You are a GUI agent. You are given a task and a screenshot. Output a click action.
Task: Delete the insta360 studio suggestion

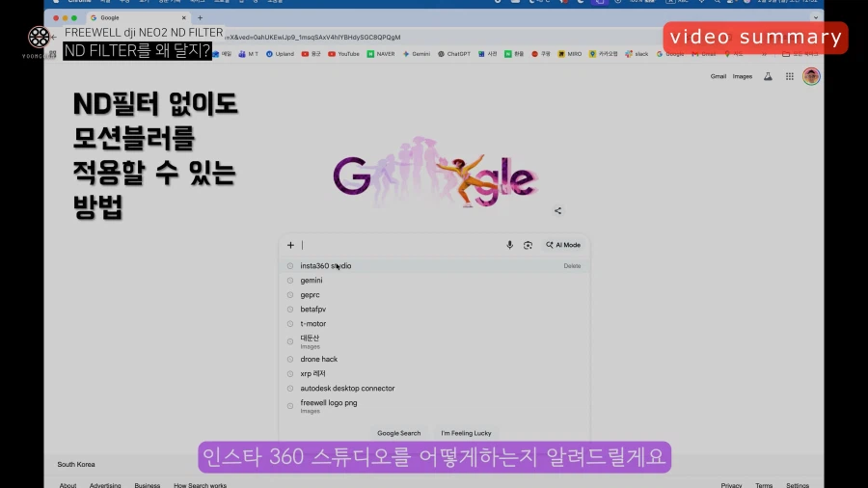(x=572, y=266)
